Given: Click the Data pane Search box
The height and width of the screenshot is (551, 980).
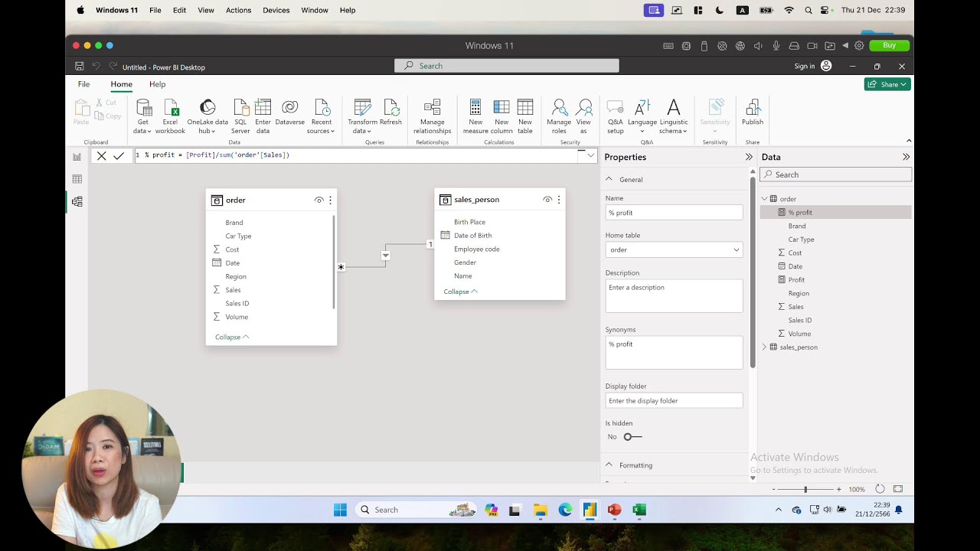Looking at the screenshot, I should pos(835,174).
